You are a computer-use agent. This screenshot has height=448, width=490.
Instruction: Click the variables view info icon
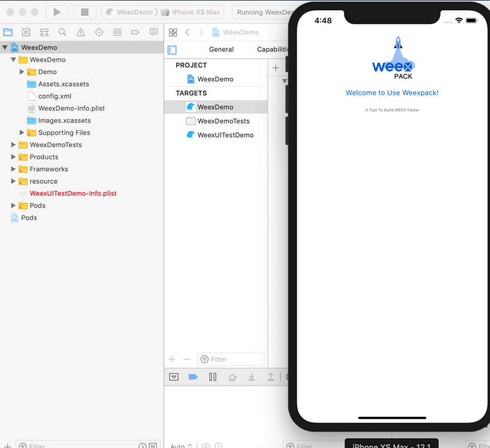[x=219, y=446]
